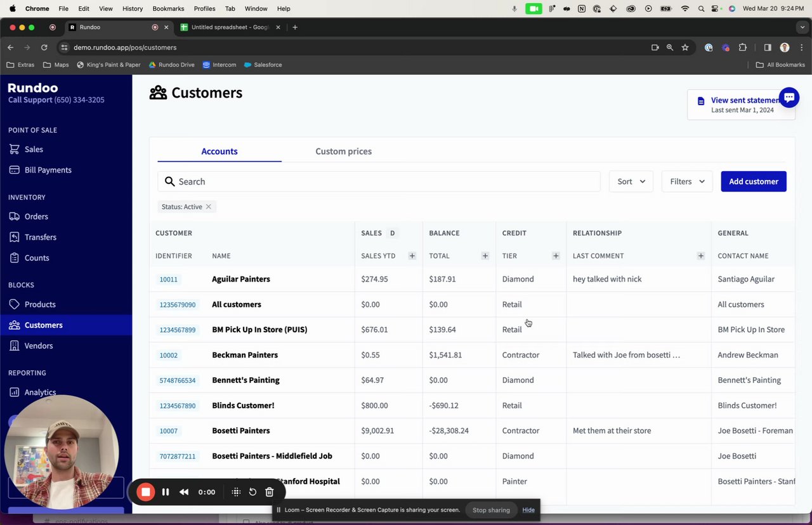Viewport: 812px width, 525px height.
Task: Add a column next to Balance Total
Action: coord(485,256)
